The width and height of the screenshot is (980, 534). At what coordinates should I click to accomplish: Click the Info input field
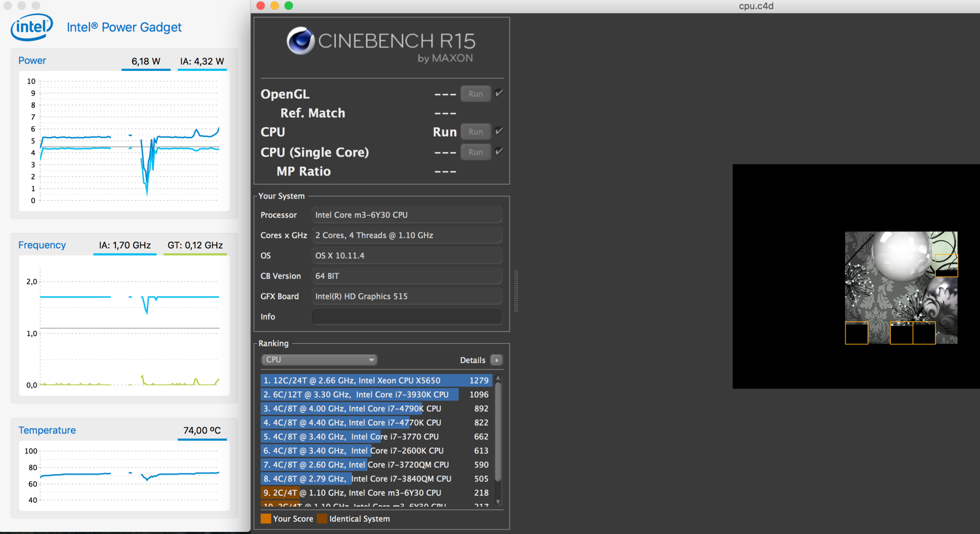pos(407,317)
